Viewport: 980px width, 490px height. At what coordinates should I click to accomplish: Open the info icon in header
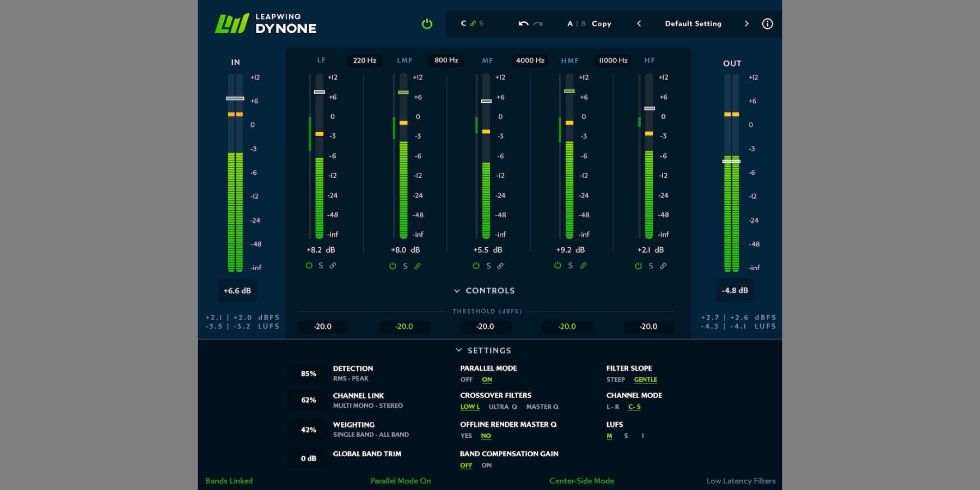pos(767,24)
